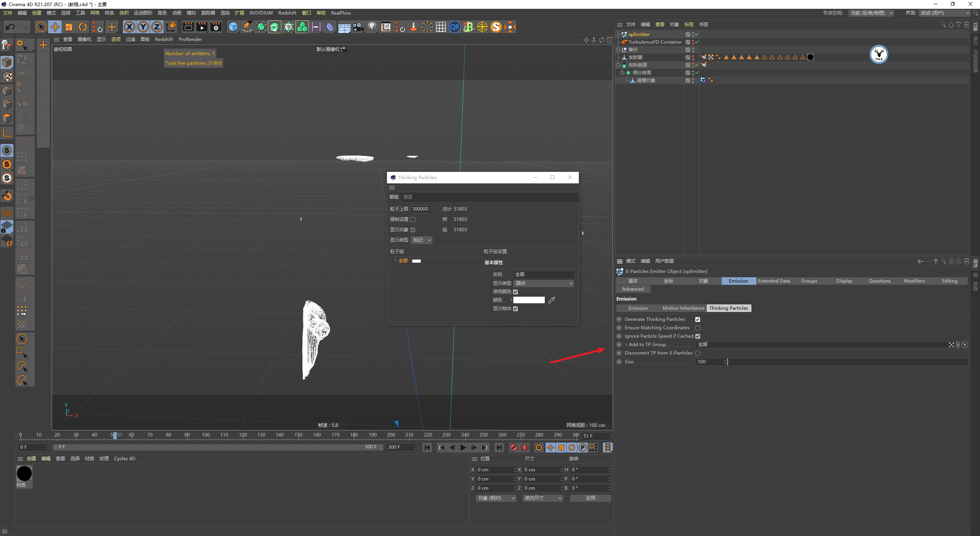Toggle Ensure Matching Coordinates checkbox
This screenshot has height=536, width=980.
coord(697,328)
